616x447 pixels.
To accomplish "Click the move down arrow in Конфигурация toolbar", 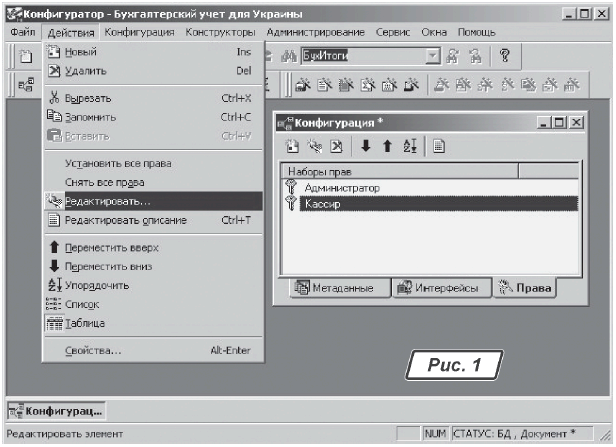I will point(365,145).
